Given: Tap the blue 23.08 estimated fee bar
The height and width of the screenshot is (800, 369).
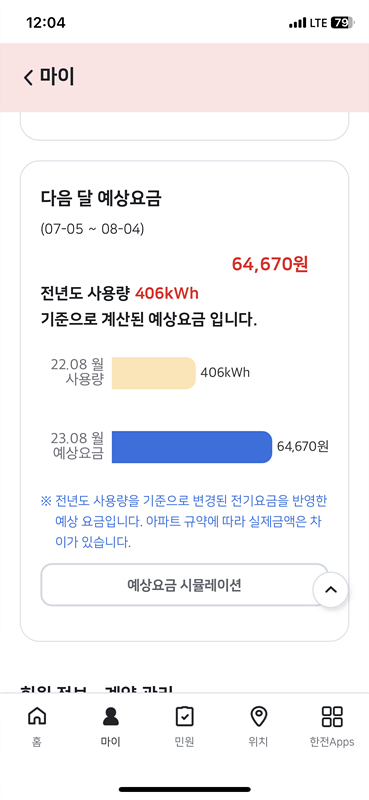Looking at the screenshot, I should [192, 447].
